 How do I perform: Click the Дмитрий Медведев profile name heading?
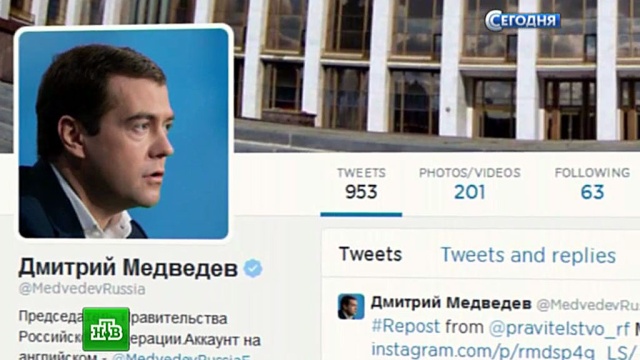coord(128,269)
